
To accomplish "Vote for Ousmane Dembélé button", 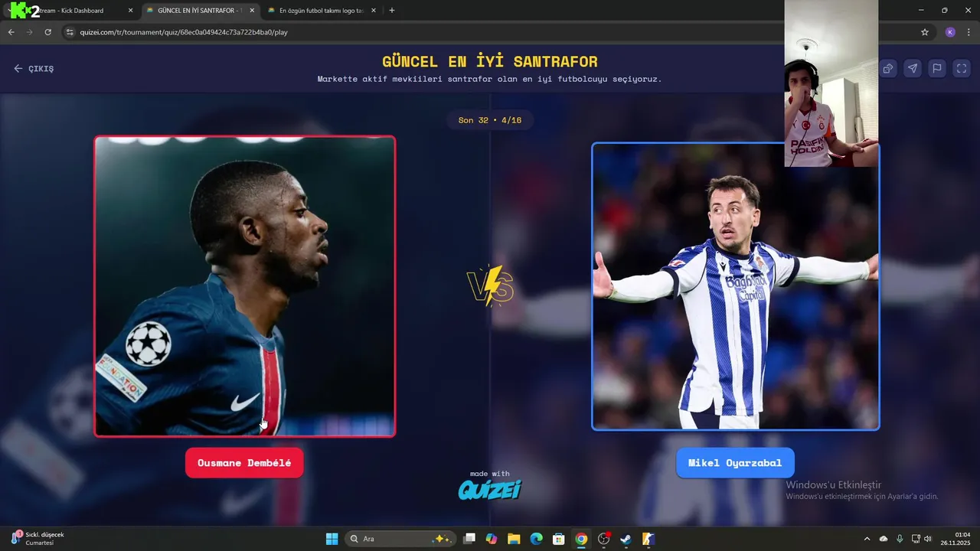I will point(244,463).
